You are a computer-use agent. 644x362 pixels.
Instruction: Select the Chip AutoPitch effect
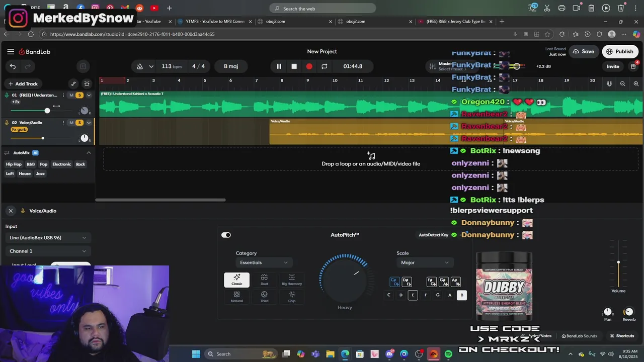(292, 297)
